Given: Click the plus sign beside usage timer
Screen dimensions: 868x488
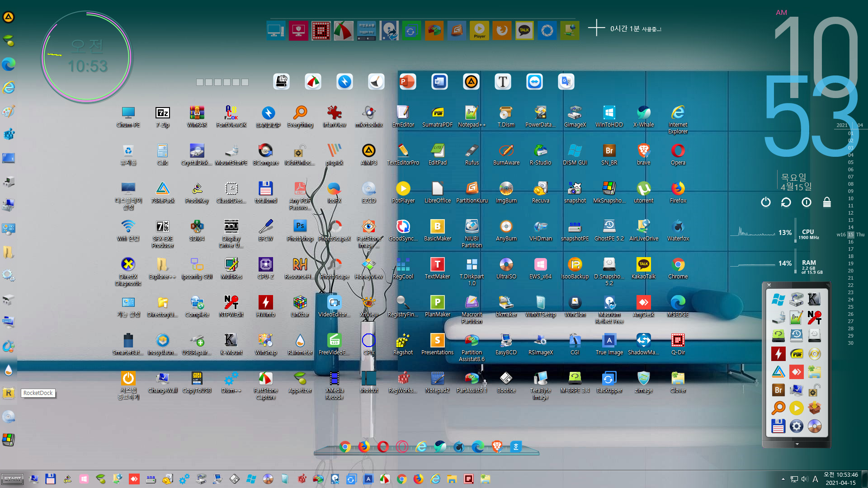Looking at the screenshot, I should [x=596, y=28].
